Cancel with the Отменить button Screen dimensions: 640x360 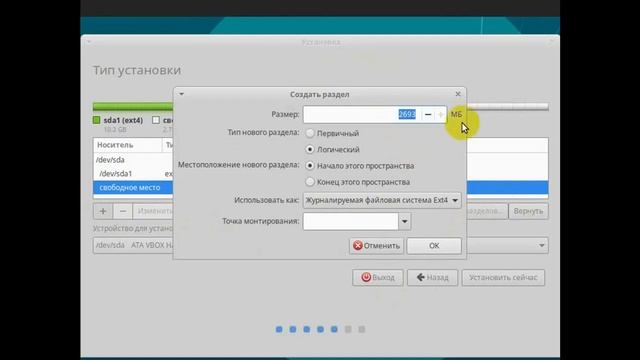click(376, 246)
